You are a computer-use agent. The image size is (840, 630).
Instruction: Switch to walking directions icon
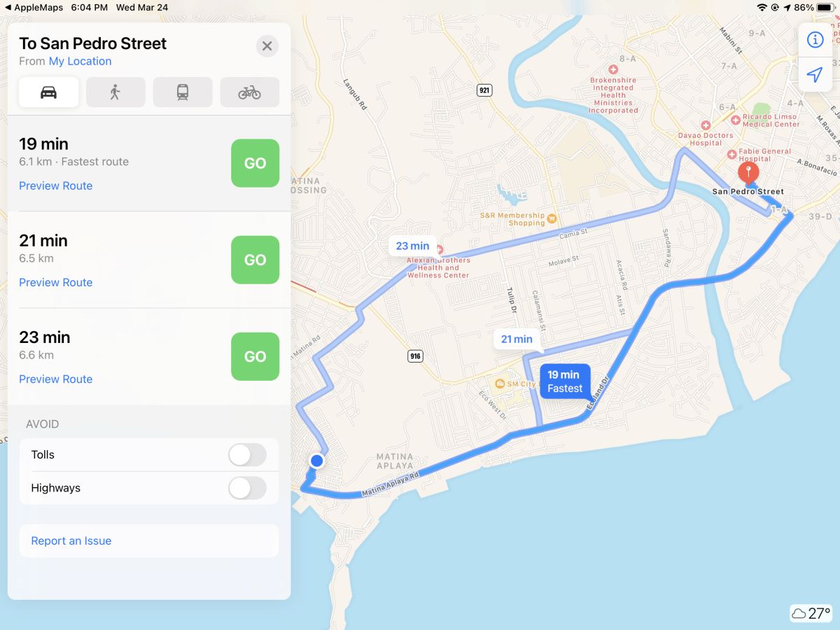point(115,92)
